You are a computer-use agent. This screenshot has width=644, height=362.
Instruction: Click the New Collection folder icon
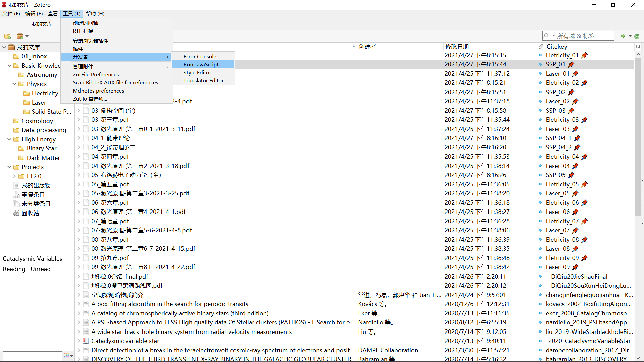tap(7, 36)
